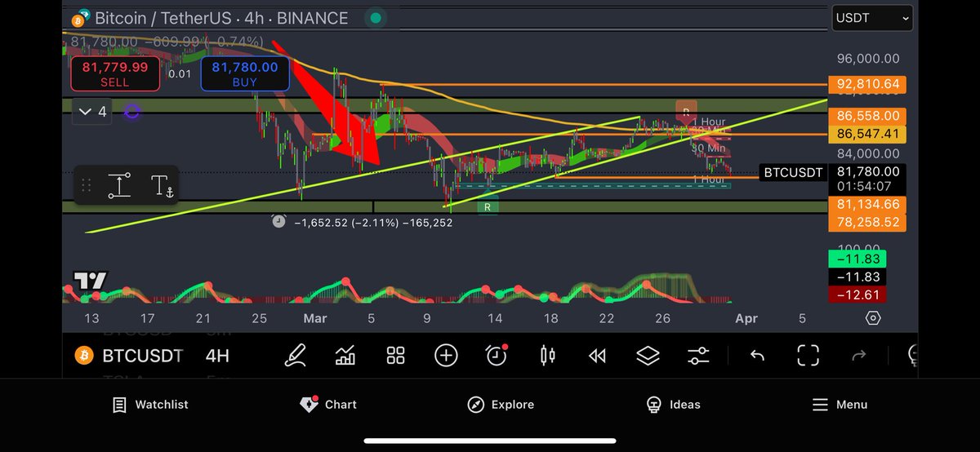Open the drawing tools pencil icon
The width and height of the screenshot is (980, 452).
[x=295, y=355]
